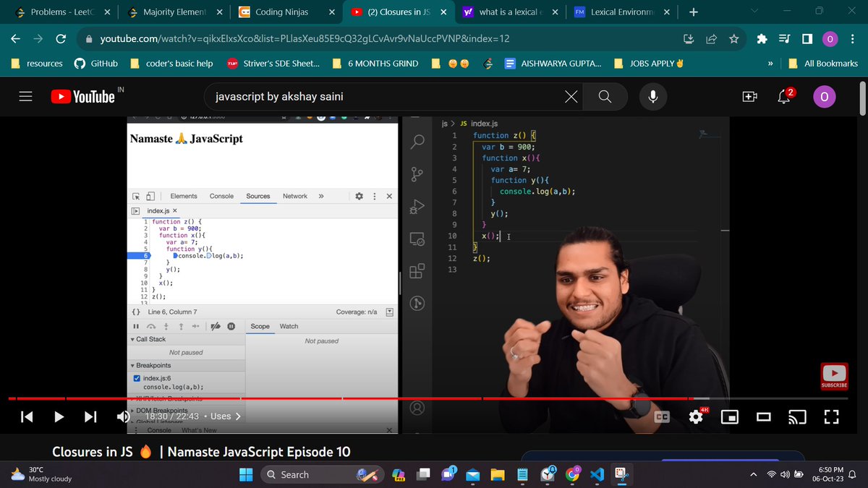
Task: Share this page from the address bar
Action: click(x=711, y=38)
